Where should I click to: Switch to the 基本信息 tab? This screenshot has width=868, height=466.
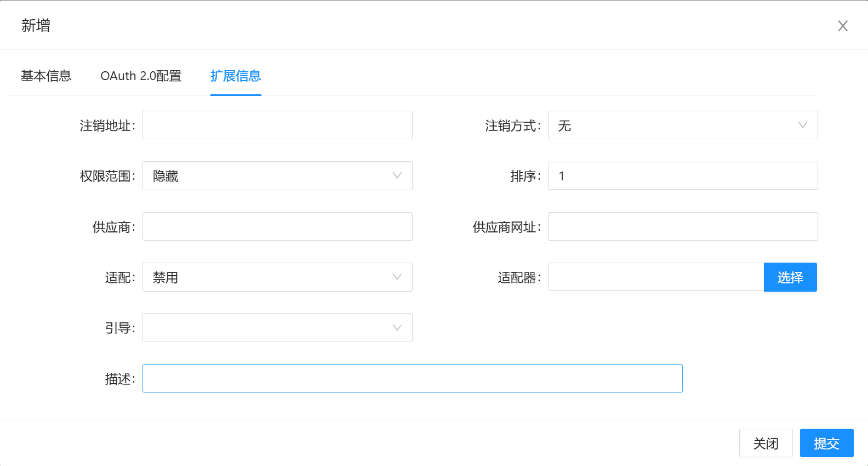click(46, 76)
